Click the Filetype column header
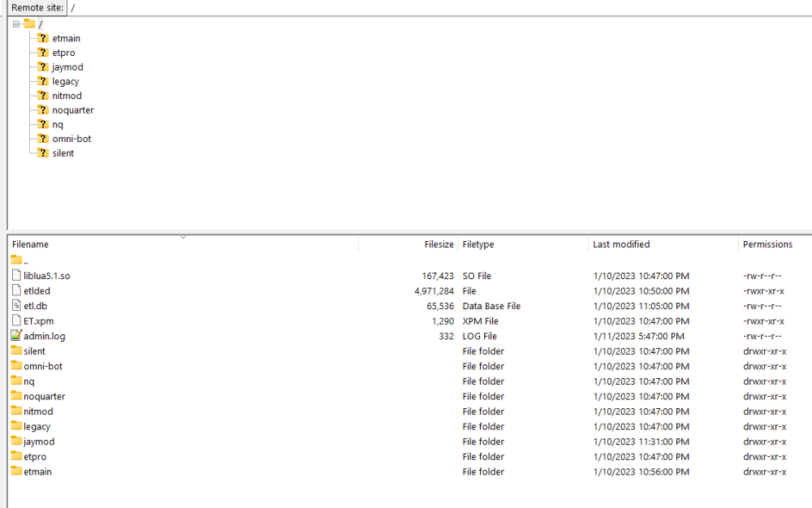812x508 pixels. coord(478,244)
